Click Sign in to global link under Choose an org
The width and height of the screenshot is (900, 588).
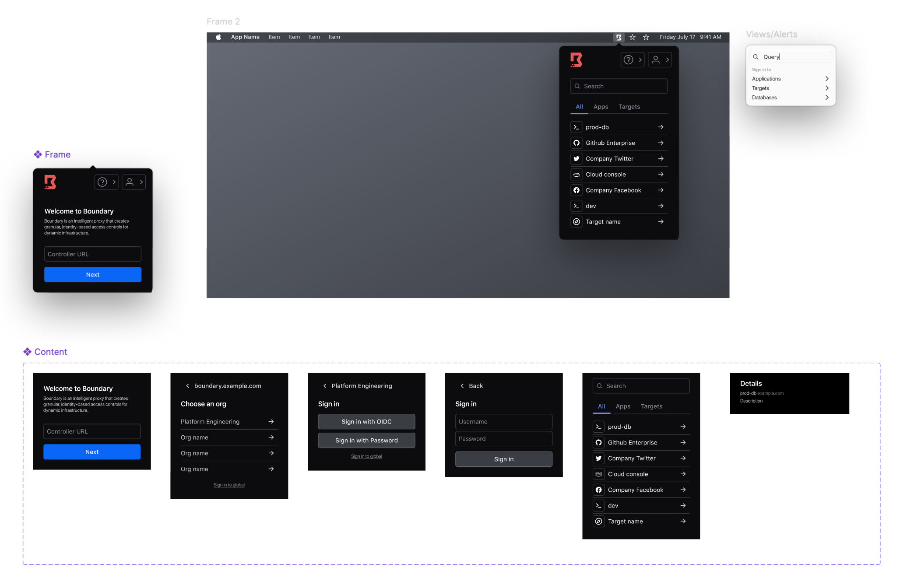click(x=229, y=485)
